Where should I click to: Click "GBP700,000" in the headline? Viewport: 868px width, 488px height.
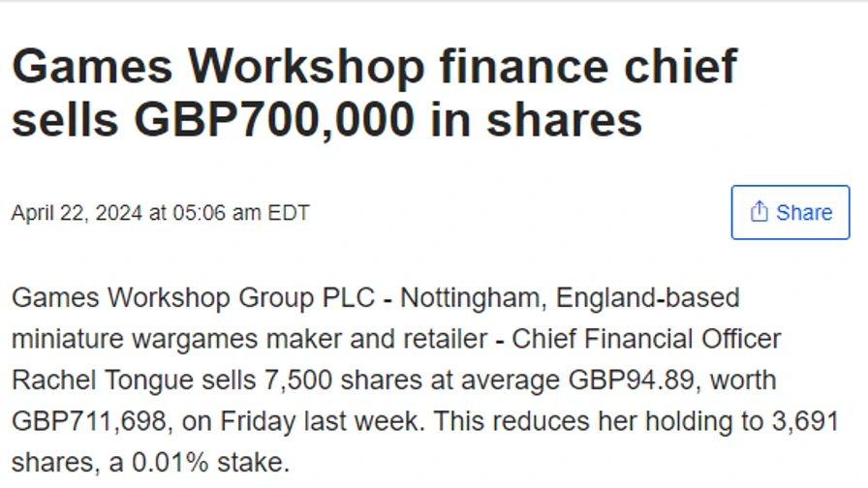[x=273, y=119]
